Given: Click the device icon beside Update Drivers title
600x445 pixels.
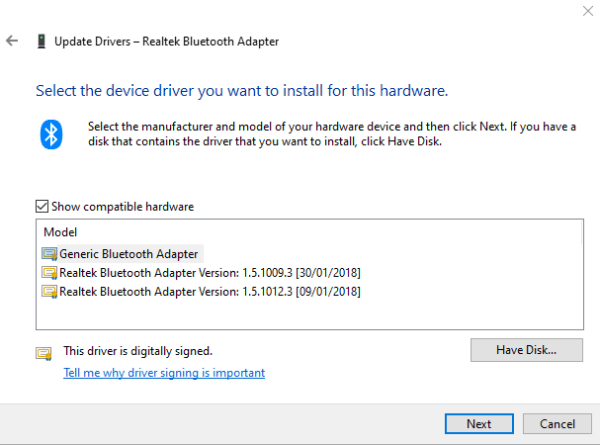Looking at the screenshot, I should click(x=41, y=41).
